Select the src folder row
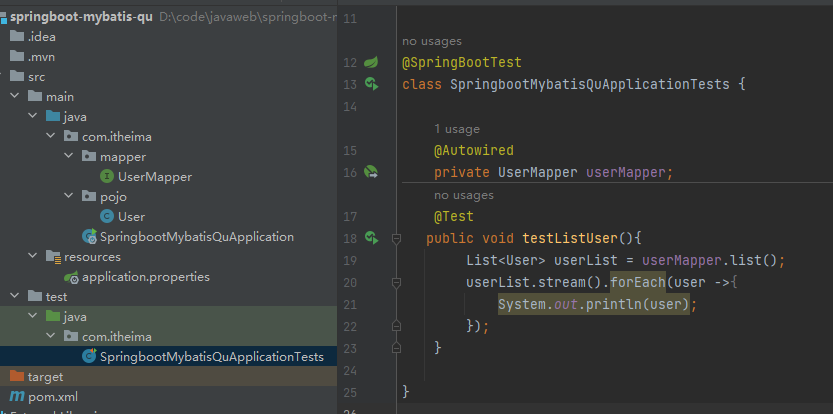Image resolution: width=833 pixels, height=414 pixels. coord(168,77)
